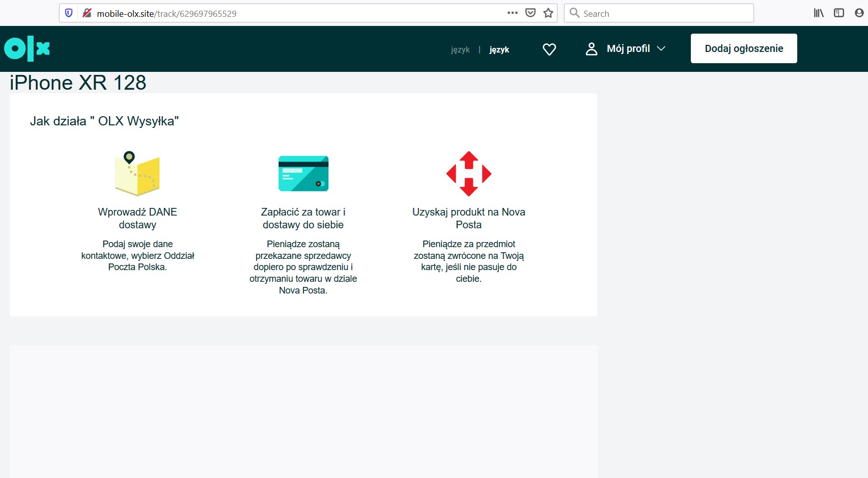Click the insecure connection padlock icon
Screen dimensions: 868x478
tap(87, 13)
